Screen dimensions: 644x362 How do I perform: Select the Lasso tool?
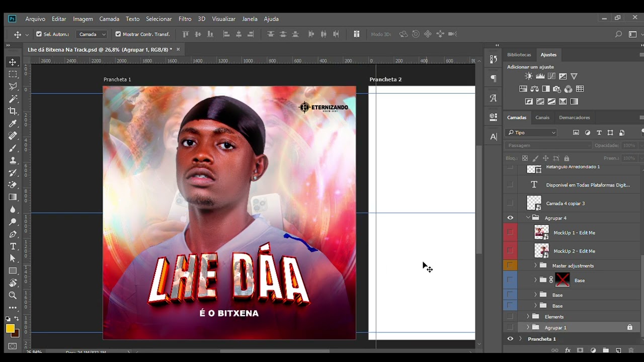pyautogui.click(x=13, y=86)
